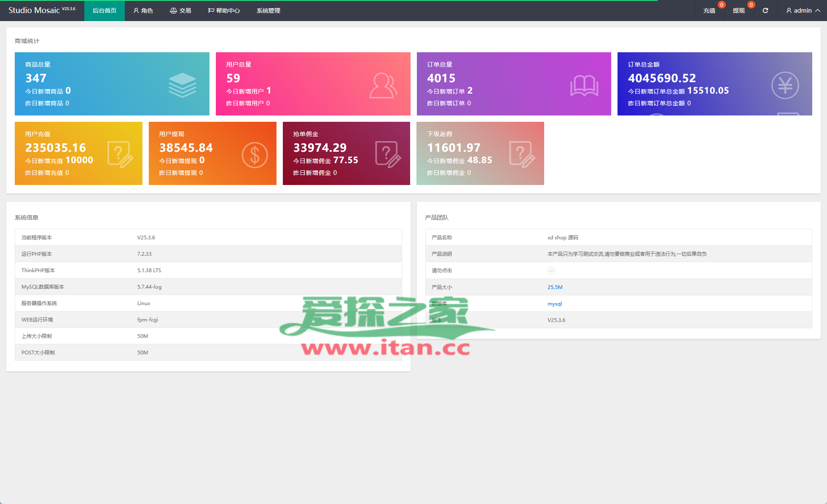Click the person icon beside 角色
827x504 pixels.
click(136, 11)
